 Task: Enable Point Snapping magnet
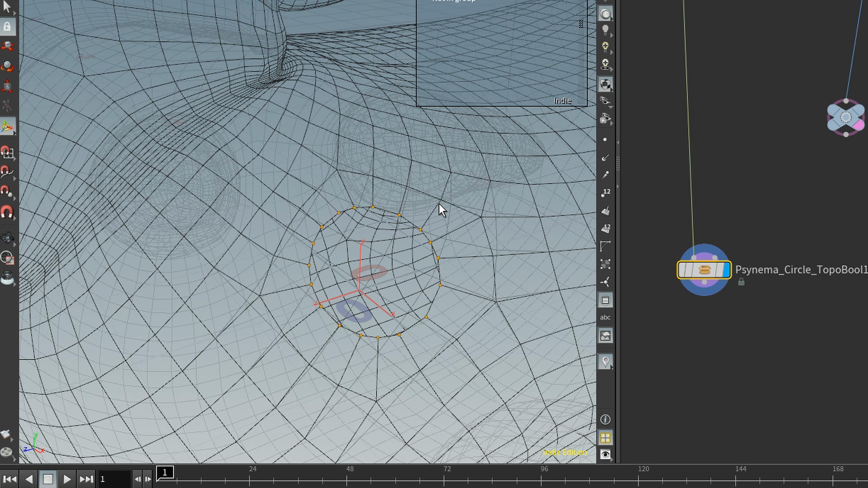[x=7, y=192]
